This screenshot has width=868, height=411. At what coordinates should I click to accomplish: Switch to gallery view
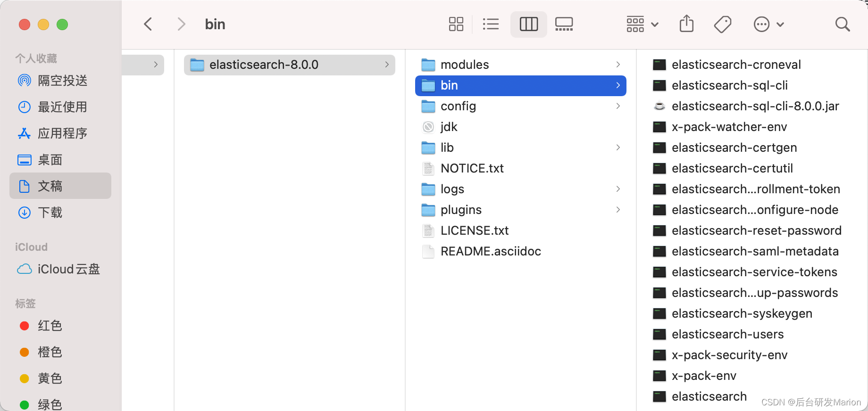[564, 24]
